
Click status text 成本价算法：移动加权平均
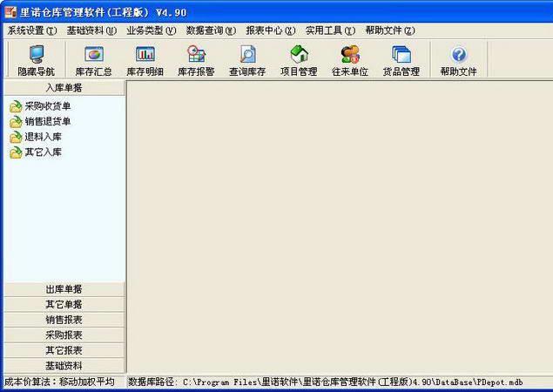coord(59,382)
